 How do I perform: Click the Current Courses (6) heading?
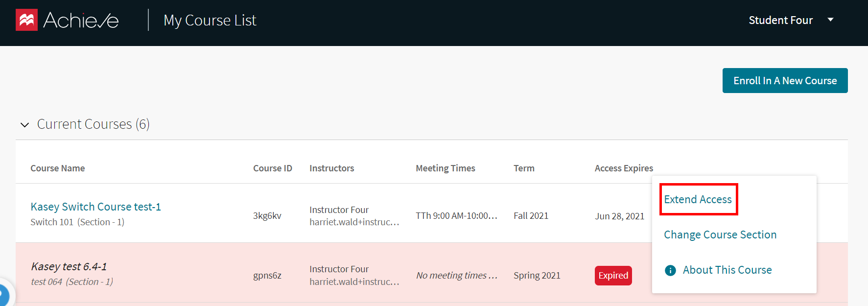tap(93, 124)
